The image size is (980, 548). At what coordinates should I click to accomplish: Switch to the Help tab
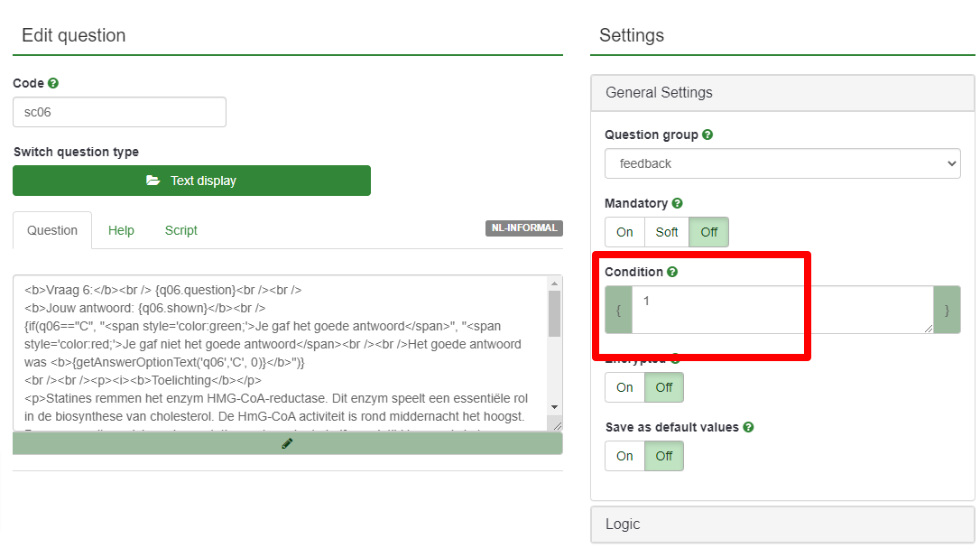(x=121, y=230)
